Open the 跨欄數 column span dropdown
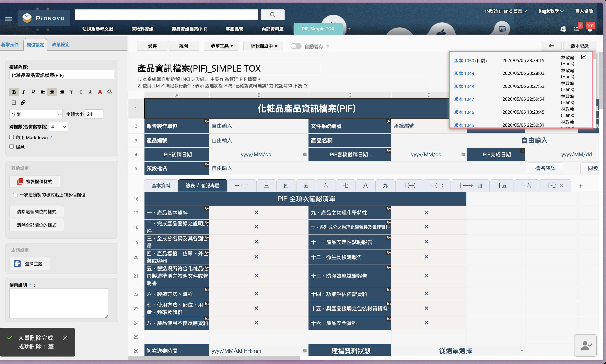Image resolution: width=606 pixels, height=364 pixels. [58, 126]
